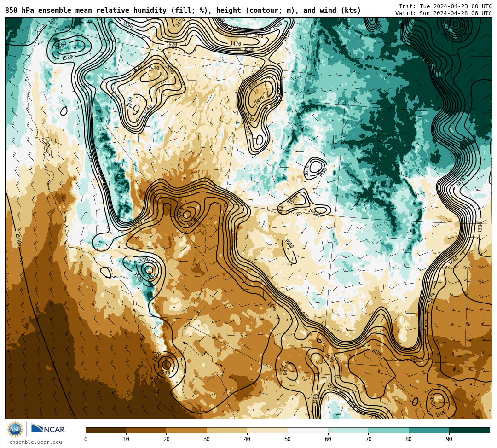The image size is (497, 448).
Task: Click the 50–60% white colorbar segment
Action: [x=308, y=430]
